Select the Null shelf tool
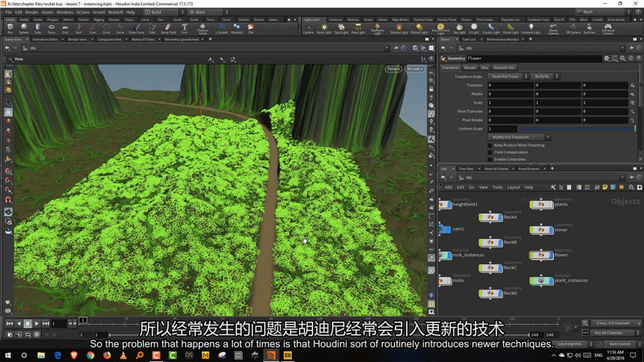This screenshot has width=644, height=362. pyautogui.click(x=79, y=29)
